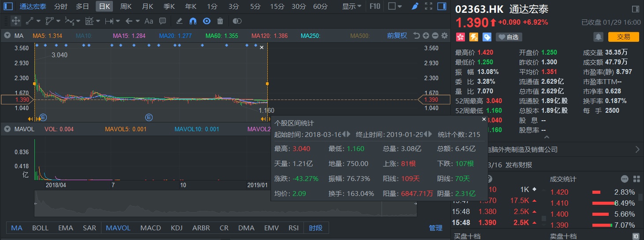644x240 pixels.
Task: Collapse the MAVOL indicator panel
Action: click(x=7, y=129)
